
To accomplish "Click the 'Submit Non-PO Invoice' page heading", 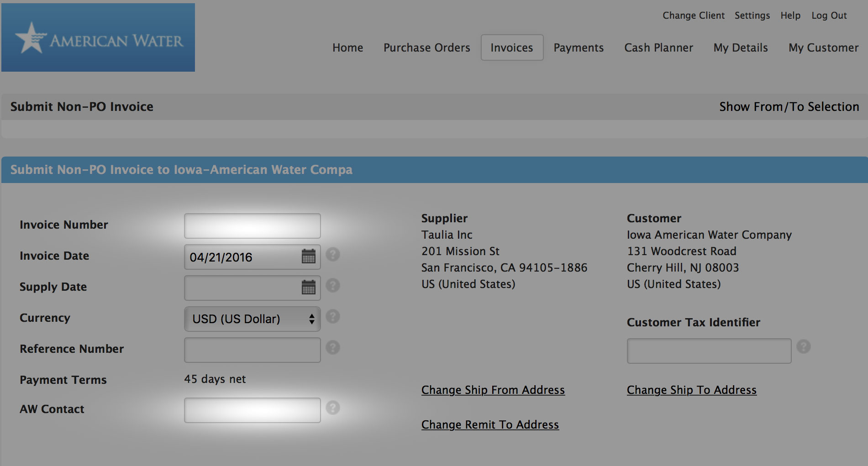I will coord(82,106).
